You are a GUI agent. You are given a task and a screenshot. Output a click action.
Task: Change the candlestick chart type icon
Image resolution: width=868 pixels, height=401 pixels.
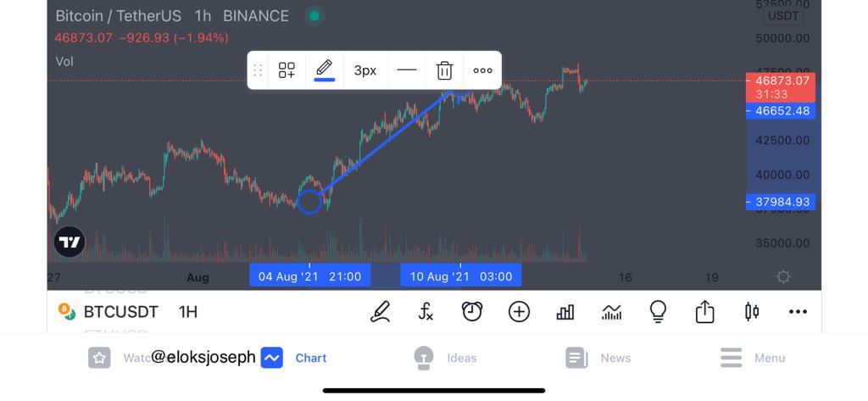point(751,312)
